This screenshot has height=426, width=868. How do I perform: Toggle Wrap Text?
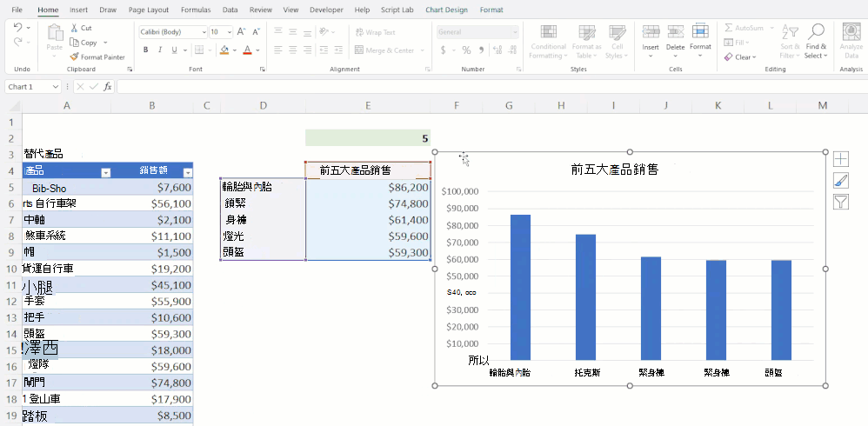point(376,32)
